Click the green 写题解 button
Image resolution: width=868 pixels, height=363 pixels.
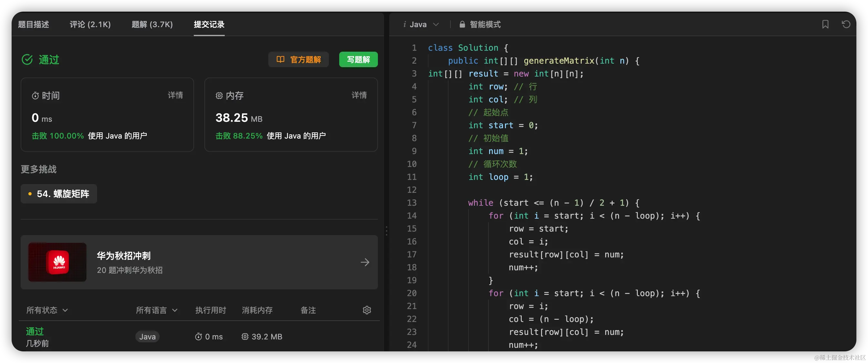(358, 60)
